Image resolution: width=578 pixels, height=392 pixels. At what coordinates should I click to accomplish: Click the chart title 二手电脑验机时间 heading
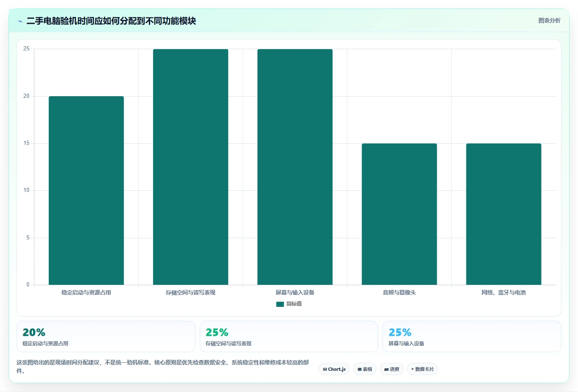[x=111, y=21]
